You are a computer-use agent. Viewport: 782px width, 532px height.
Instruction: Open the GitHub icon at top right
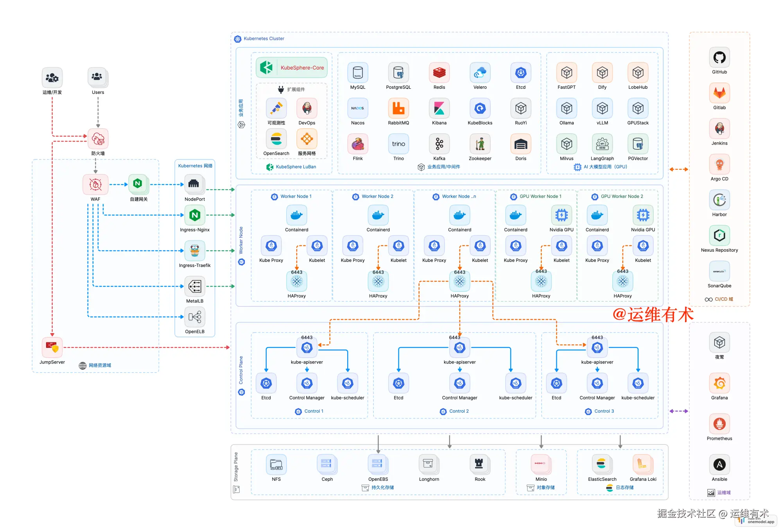719,57
